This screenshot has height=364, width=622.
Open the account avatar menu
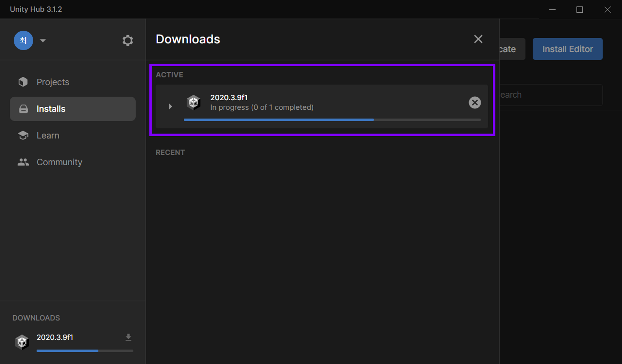pos(23,40)
